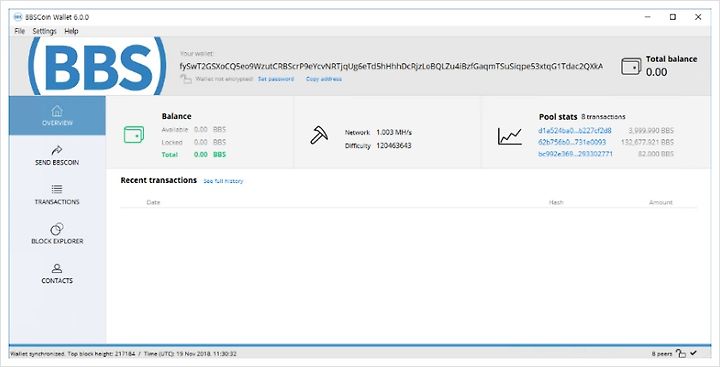
Task: Maximize the BBSCoin Wallet window
Action: tap(673, 17)
